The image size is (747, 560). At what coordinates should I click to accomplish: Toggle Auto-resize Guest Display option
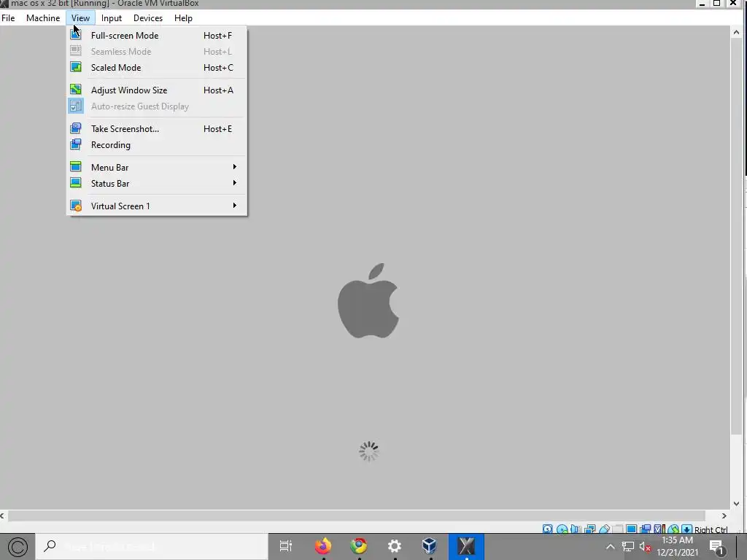(x=157, y=106)
